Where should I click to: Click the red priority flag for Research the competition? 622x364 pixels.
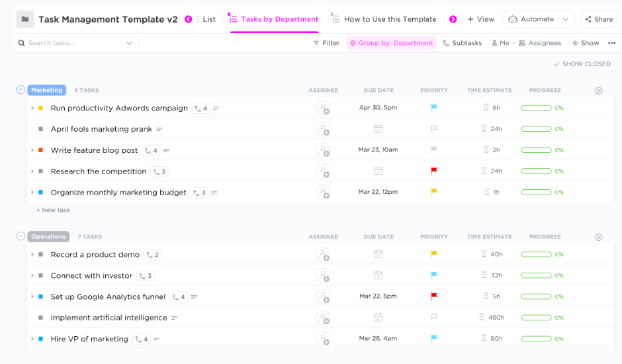coord(434,171)
